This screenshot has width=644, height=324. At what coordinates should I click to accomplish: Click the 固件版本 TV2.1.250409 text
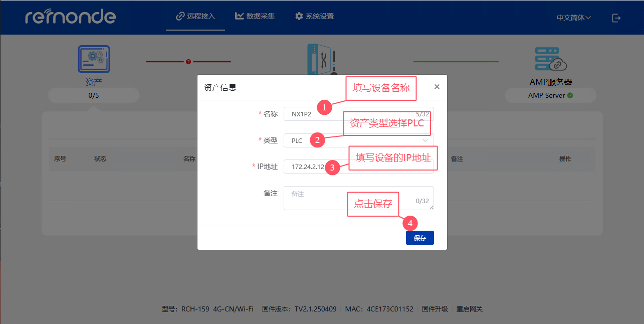[x=299, y=309]
